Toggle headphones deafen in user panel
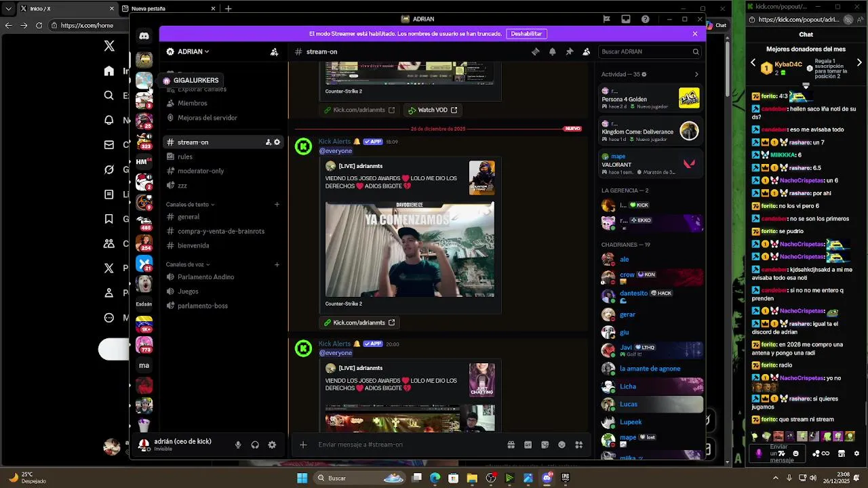This screenshot has height=488, width=868. tap(255, 445)
